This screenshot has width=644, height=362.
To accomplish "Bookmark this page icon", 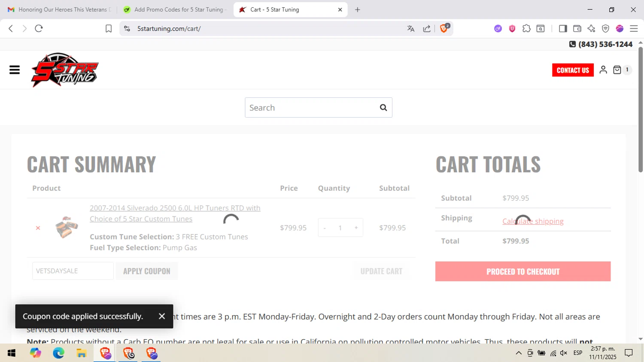I will pos(109,28).
